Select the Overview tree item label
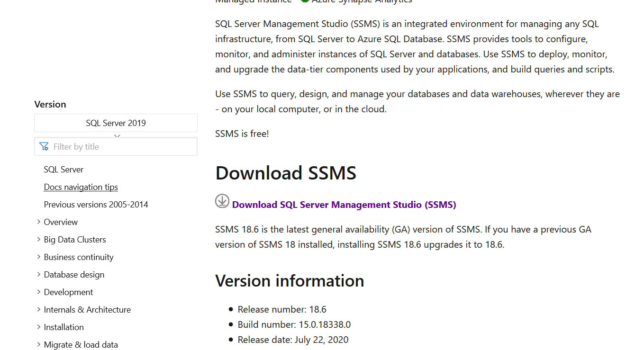 click(61, 222)
